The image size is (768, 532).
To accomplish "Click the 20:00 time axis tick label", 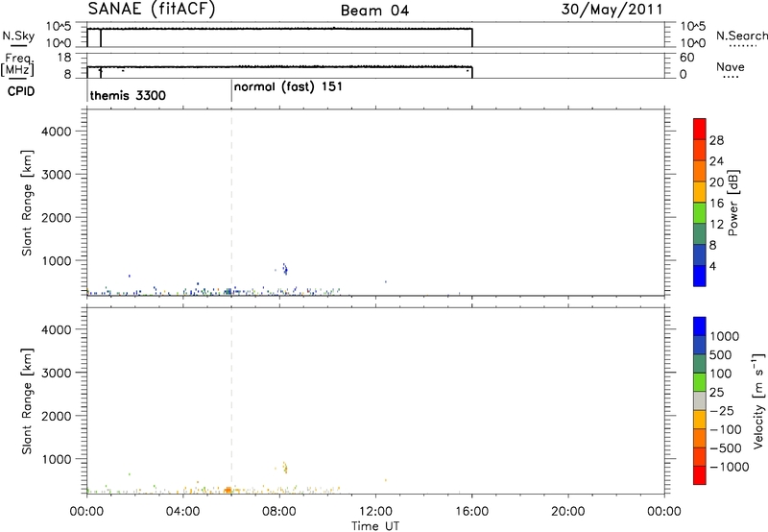I will 568,512.
